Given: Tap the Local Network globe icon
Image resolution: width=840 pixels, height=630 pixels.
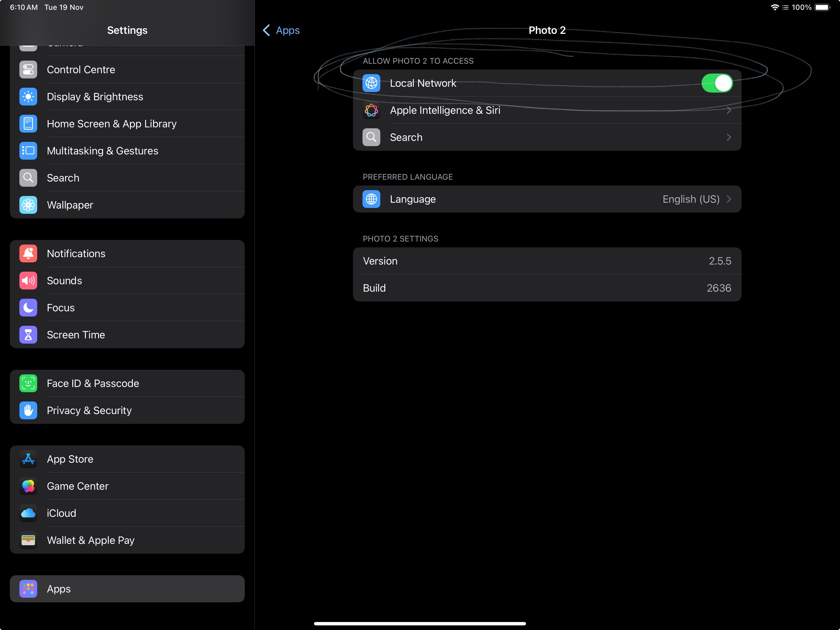Looking at the screenshot, I should (x=371, y=83).
